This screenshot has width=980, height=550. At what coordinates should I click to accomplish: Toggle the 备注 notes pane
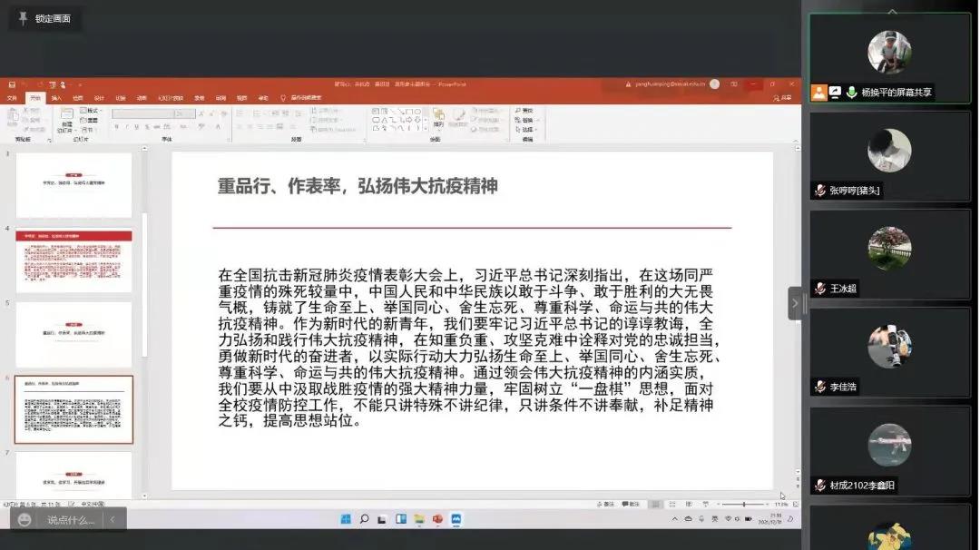(607, 504)
